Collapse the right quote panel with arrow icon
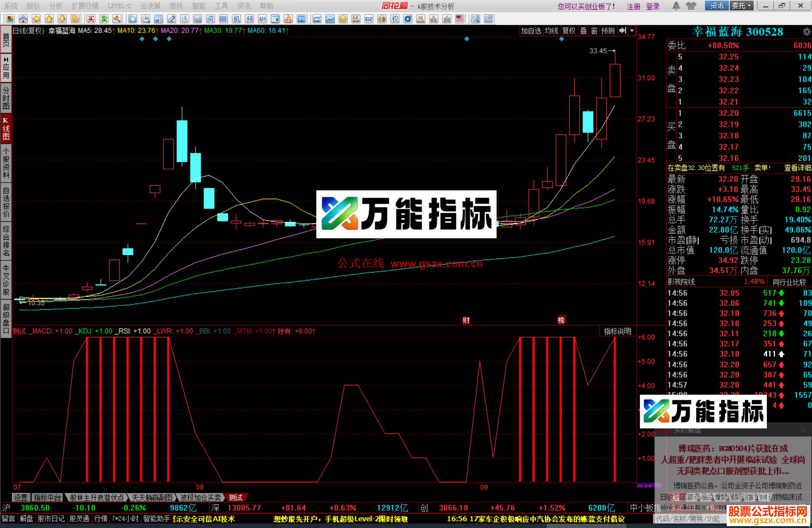This screenshot has height=528, width=812. click(622, 32)
